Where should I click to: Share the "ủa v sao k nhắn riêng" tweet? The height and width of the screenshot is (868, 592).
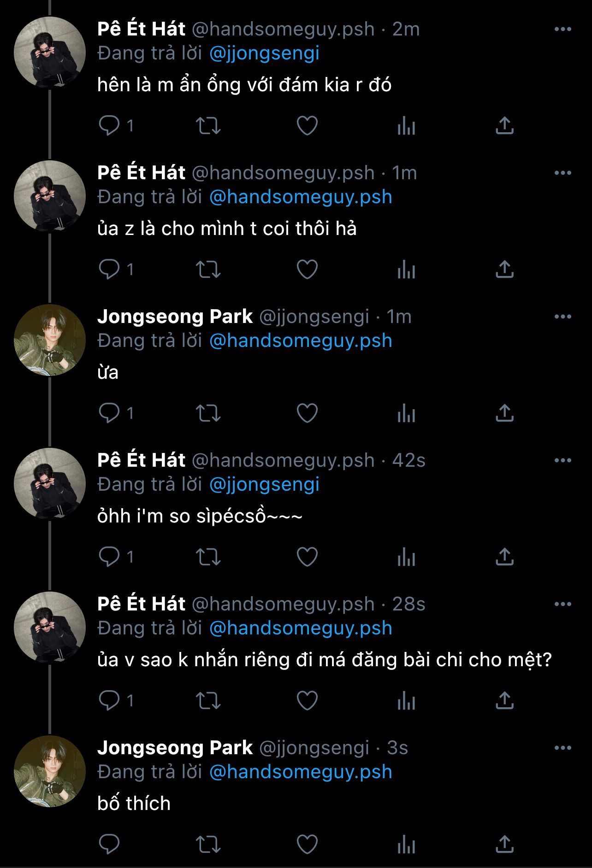pos(504,700)
